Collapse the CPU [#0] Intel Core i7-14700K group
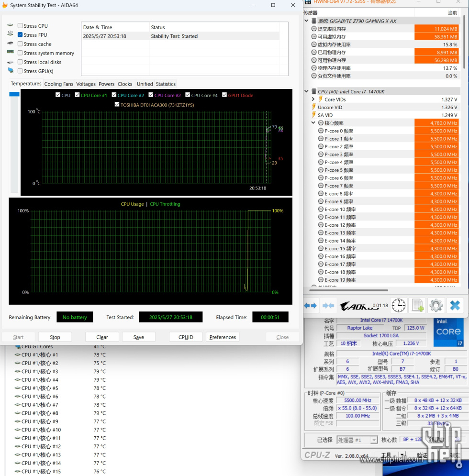 click(x=306, y=91)
